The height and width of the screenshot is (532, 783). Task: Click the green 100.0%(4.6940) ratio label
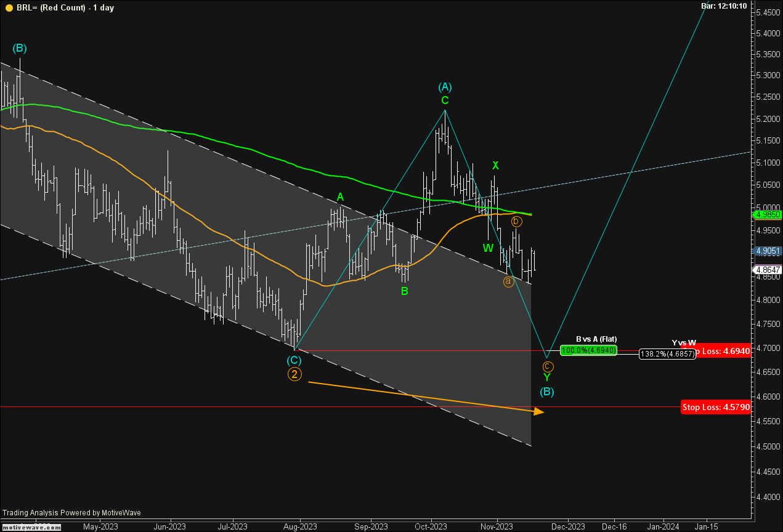[589, 350]
